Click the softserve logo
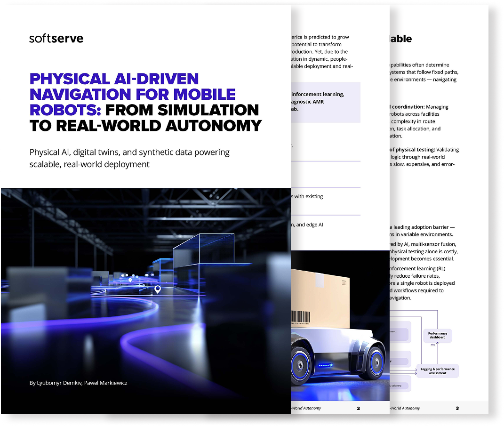Viewport: 504px width, 426px height. click(x=56, y=39)
